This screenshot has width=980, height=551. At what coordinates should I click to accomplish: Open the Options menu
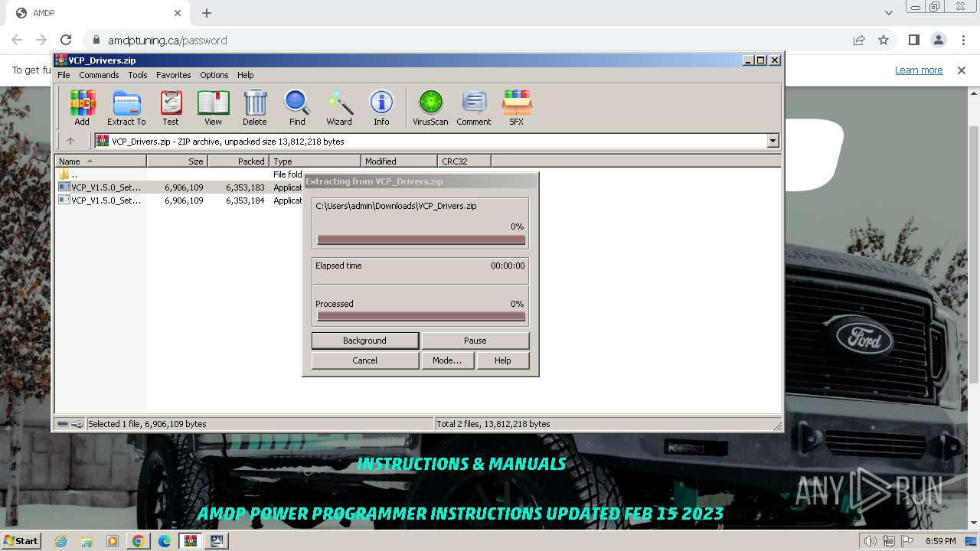point(214,75)
